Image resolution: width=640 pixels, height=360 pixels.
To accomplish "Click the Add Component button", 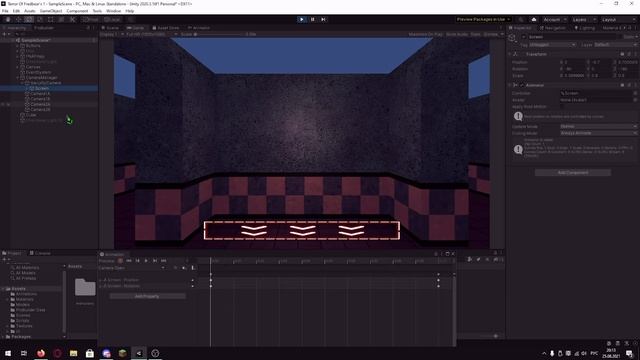I will coord(573,173).
